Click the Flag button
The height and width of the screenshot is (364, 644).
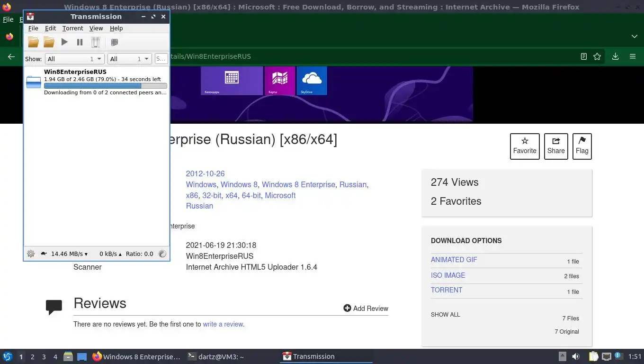582,146
